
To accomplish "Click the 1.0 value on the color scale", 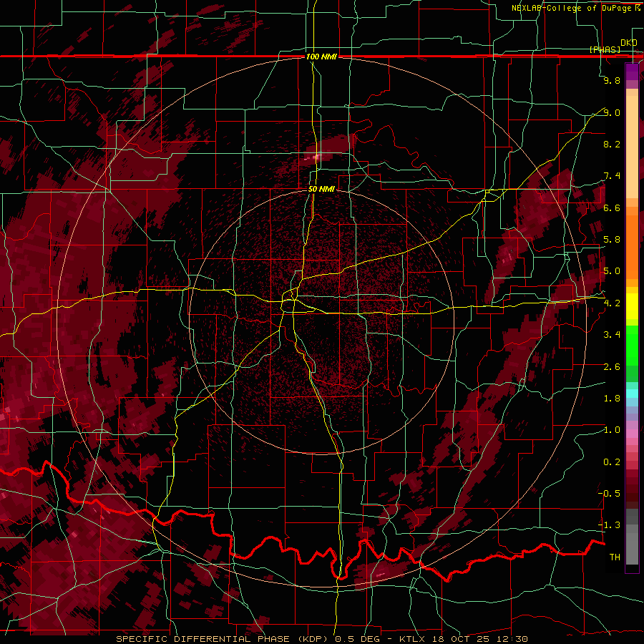I will click(x=612, y=430).
